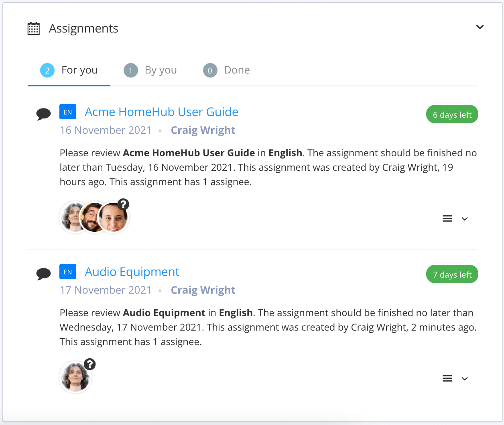
Task: Open Craig Wright's profile from Audio Equipment
Action: [x=203, y=290]
